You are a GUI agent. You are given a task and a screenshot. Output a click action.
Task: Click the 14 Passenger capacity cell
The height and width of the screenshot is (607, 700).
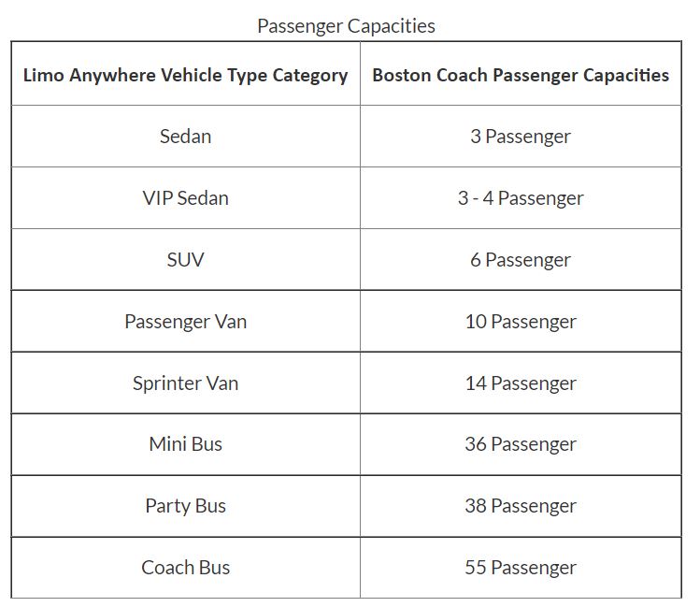coord(521,383)
